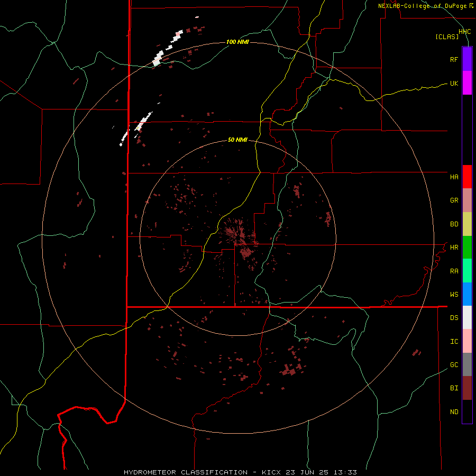This screenshot has width=476, height=476.
Task: Click the 50 NMI range ring label
Action: coord(237,140)
